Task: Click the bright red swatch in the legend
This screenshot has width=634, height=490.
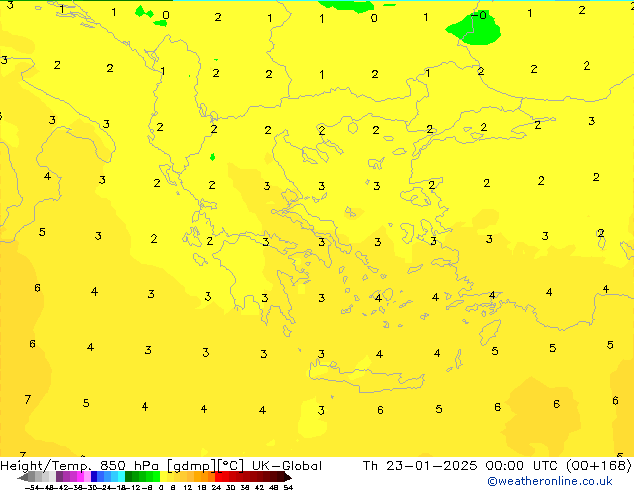Action: (x=218, y=476)
